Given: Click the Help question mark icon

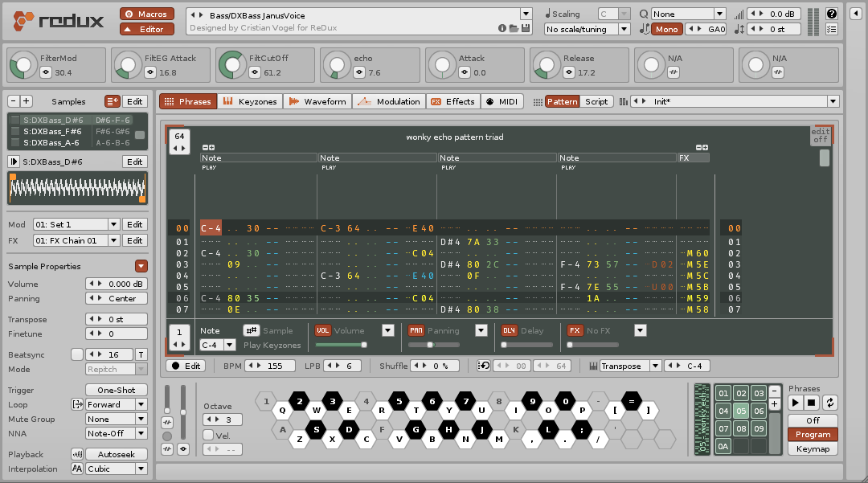Looking at the screenshot, I should (x=832, y=13).
